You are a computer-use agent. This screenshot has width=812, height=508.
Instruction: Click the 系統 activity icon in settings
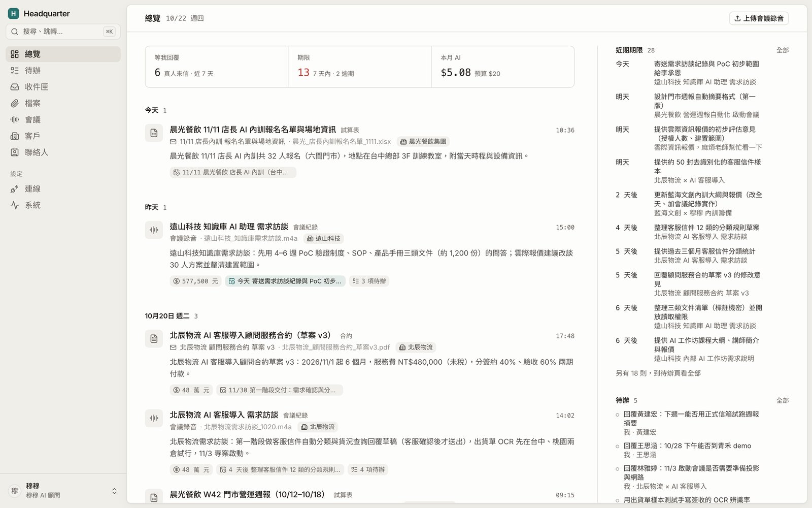pyautogui.click(x=15, y=205)
